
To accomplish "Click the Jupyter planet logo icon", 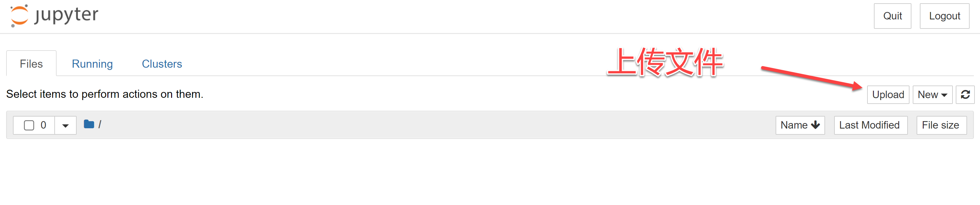I will pyautogui.click(x=19, y=16).
